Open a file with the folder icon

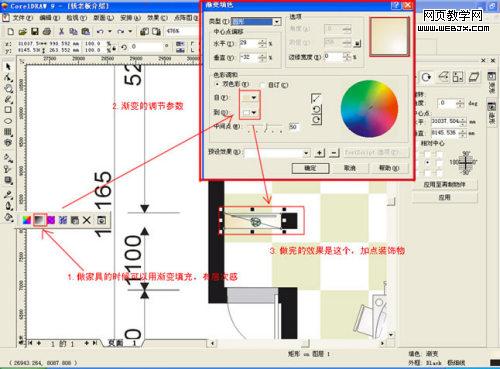click(x=22, y=32)
